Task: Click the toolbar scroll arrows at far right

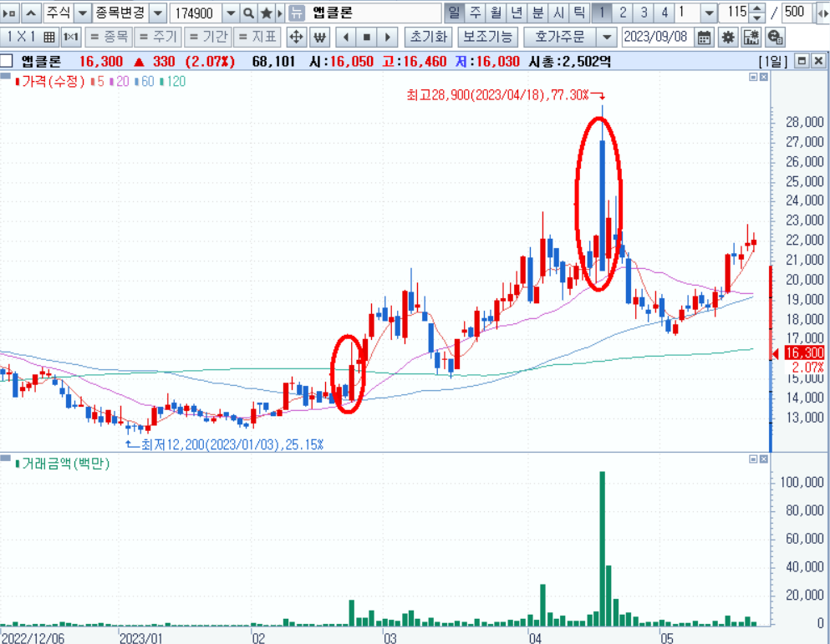Action: pos(823,13)
